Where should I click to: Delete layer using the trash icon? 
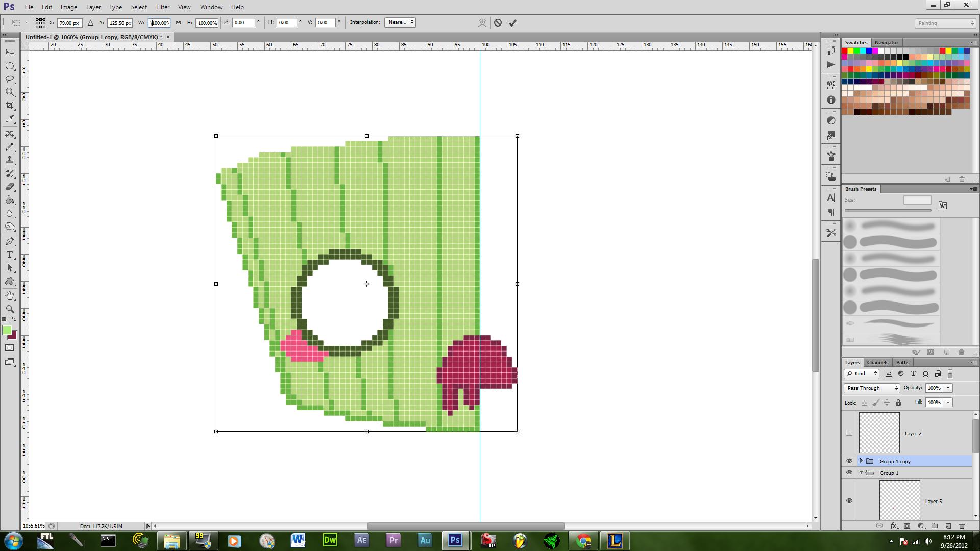click(962, 526)
